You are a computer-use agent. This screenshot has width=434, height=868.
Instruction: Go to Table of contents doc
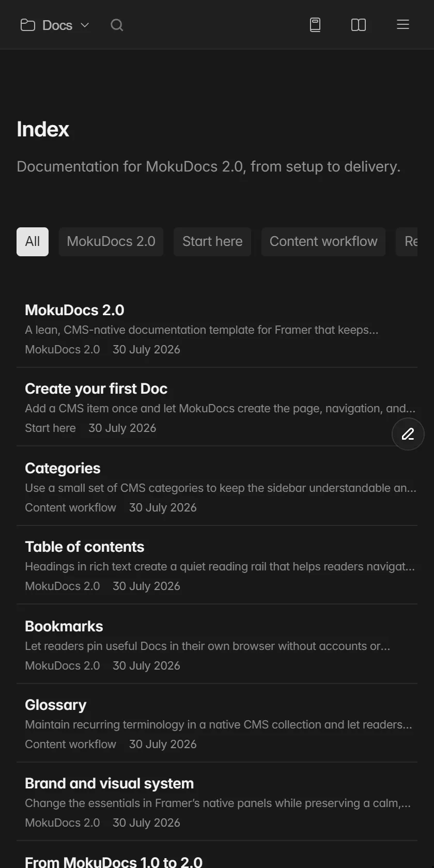(x=217, y=565)
